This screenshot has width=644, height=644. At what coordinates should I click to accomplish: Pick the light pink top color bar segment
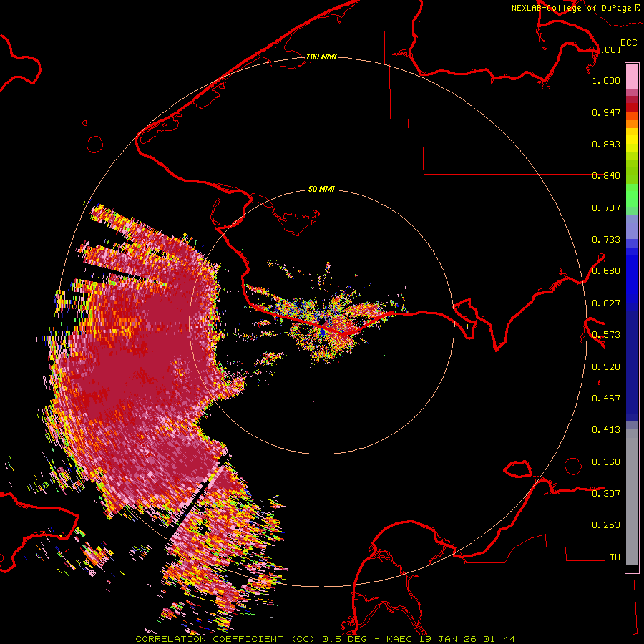632,76
